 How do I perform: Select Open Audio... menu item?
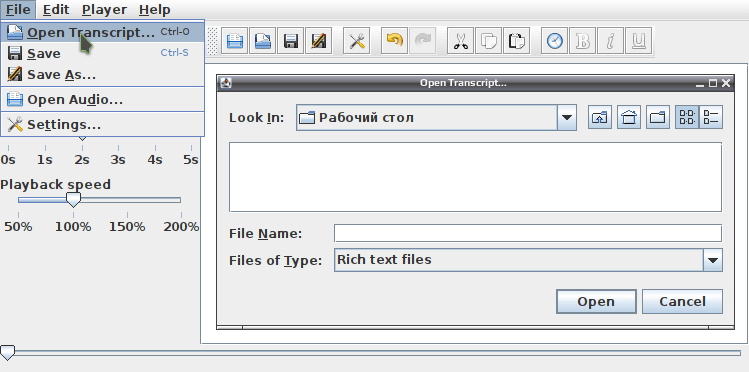pos(102,99)
